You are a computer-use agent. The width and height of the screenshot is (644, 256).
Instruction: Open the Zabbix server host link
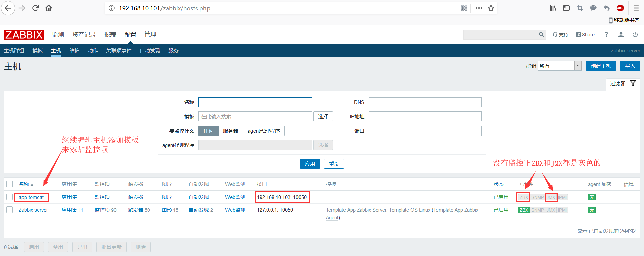tap(33, 210)
